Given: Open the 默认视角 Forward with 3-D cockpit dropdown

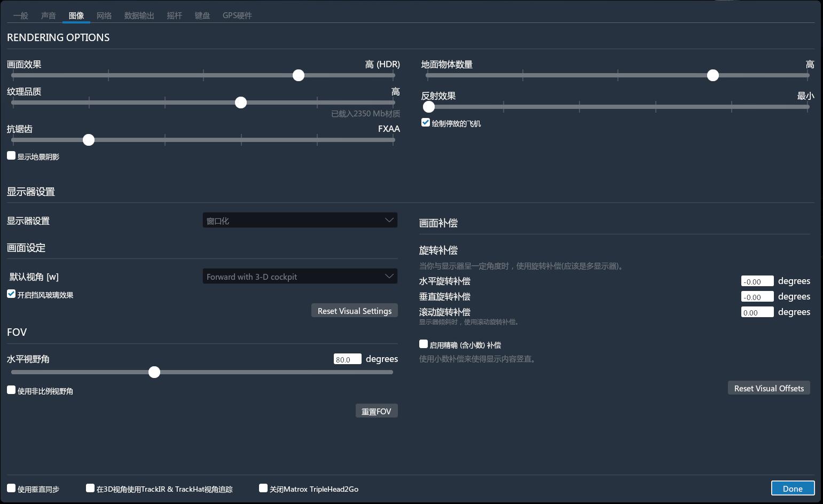Looking at the screenshot, I should tap(300, 277).
